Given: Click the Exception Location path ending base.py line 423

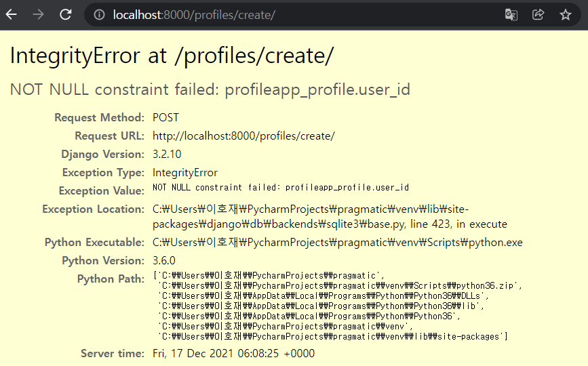Looking at the screenshot, I should click(x=330, y=216).
